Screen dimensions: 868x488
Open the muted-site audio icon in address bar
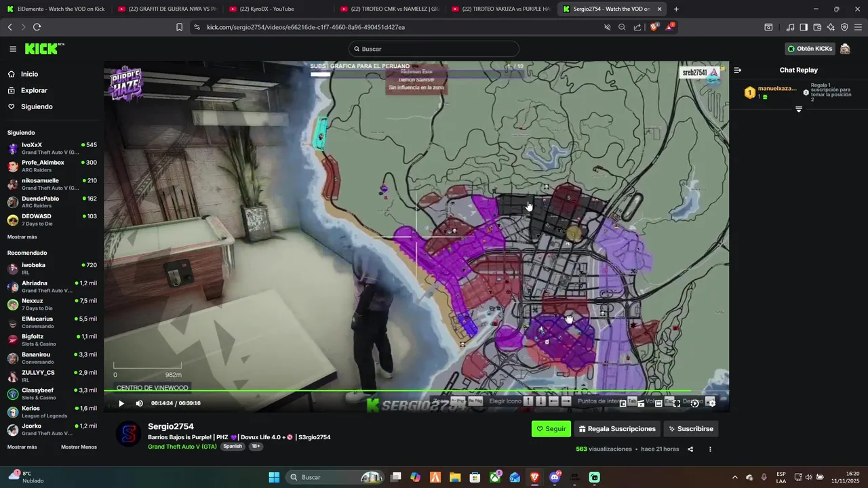[608, 27]
